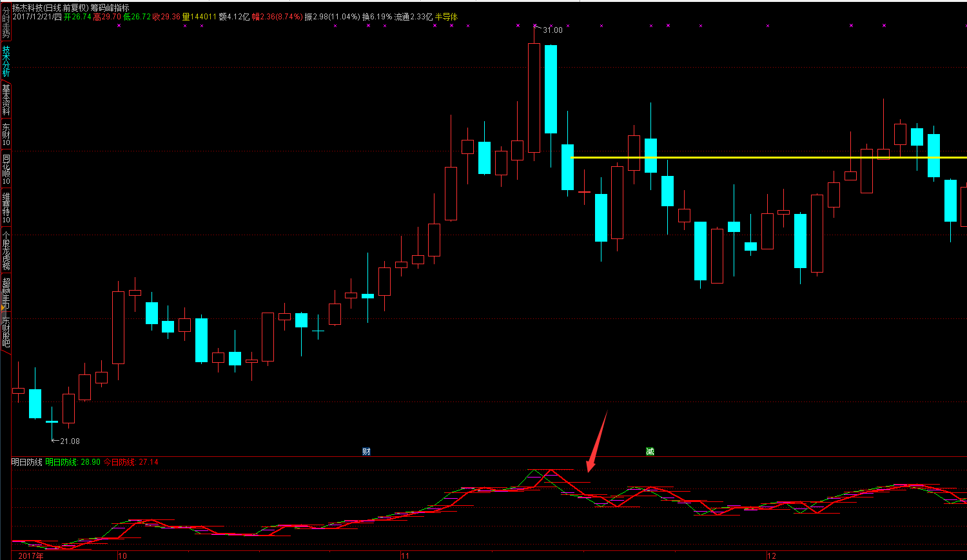
Task: Click the amplitude value 2.98(11.04%)
Action: (x=336, y=17)
